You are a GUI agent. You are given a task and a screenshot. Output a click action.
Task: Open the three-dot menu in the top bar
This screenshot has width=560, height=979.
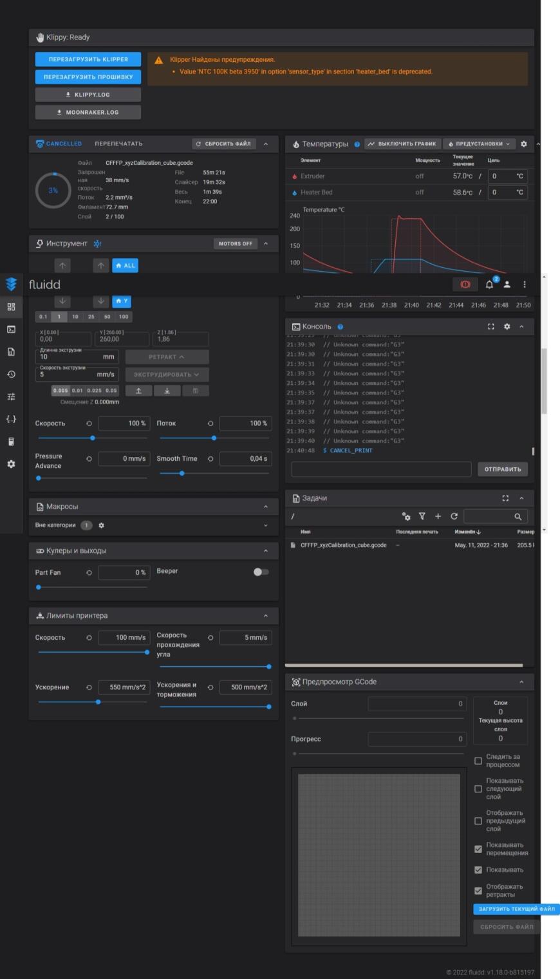(x=525, y=284)
